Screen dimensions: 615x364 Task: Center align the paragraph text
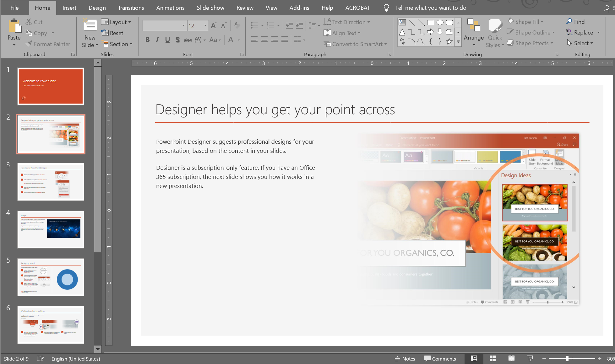click(264, 40)
